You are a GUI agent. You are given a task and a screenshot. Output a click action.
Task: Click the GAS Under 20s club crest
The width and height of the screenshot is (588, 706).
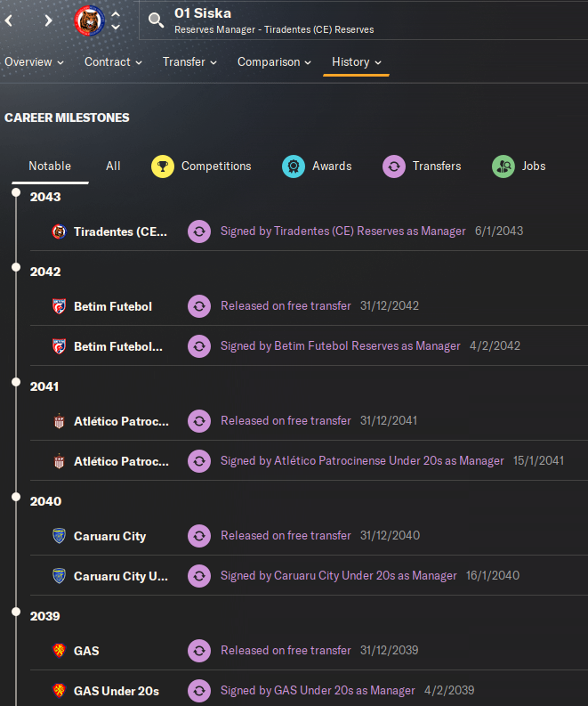(x=60, y=691)
